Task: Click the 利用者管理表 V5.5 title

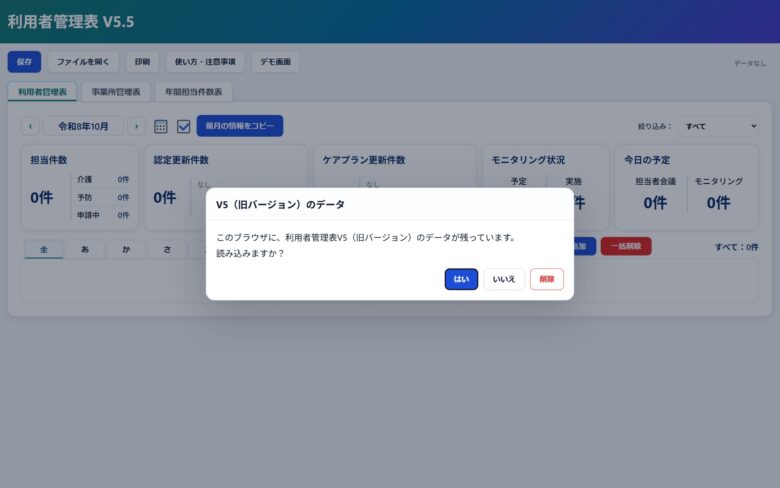Action: point(71,22)
